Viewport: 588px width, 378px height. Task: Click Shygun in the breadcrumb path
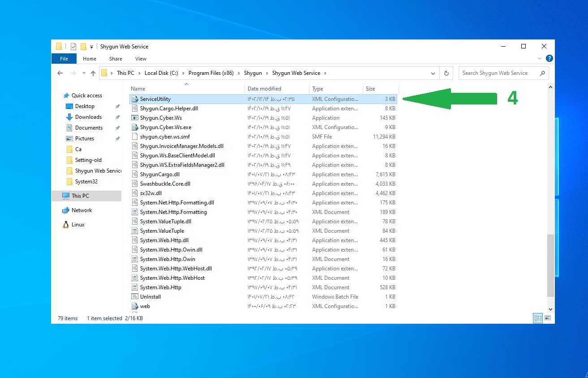coord(253,73)
